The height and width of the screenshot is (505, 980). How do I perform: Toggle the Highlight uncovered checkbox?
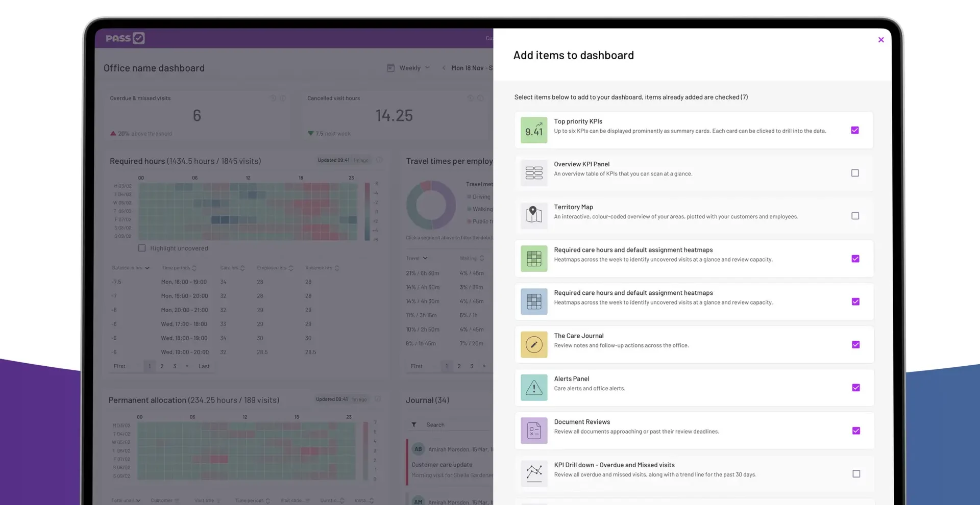[142, 248]
